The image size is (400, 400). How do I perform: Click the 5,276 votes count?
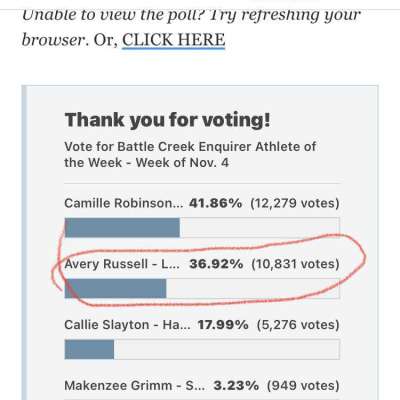[x=298, y=325]
